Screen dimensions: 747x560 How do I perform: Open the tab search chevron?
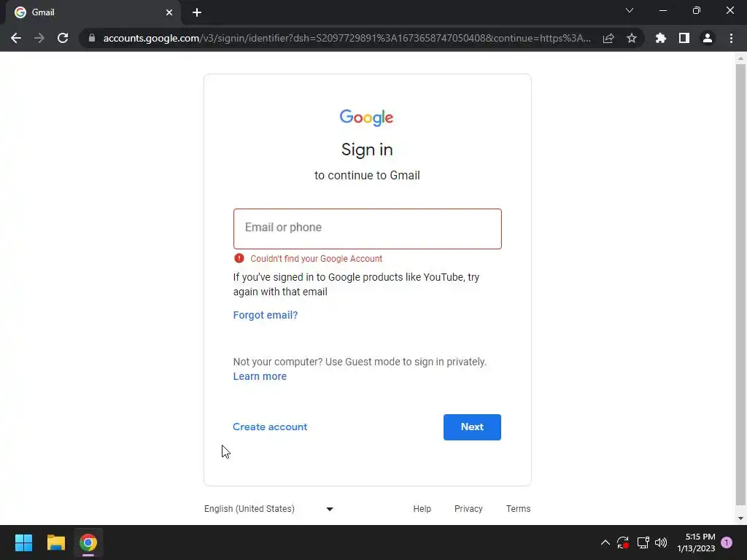point(630,10)
